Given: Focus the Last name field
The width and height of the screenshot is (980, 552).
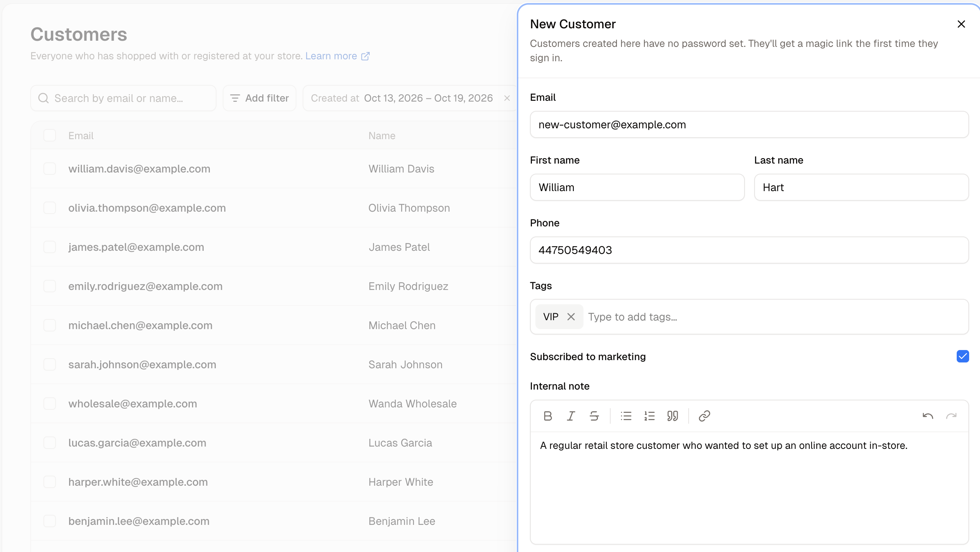Looking at the screenshot, I should pyautogui.click(x=861, y=187).
